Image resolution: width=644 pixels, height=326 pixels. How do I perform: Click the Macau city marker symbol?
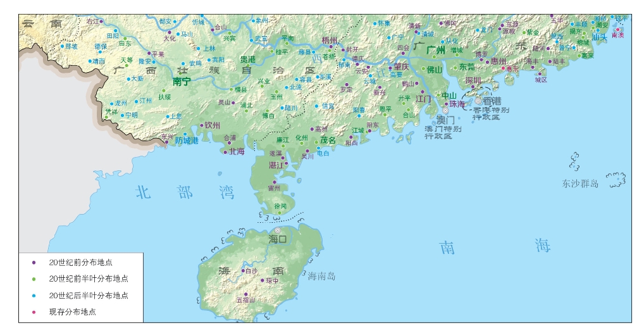445,111
